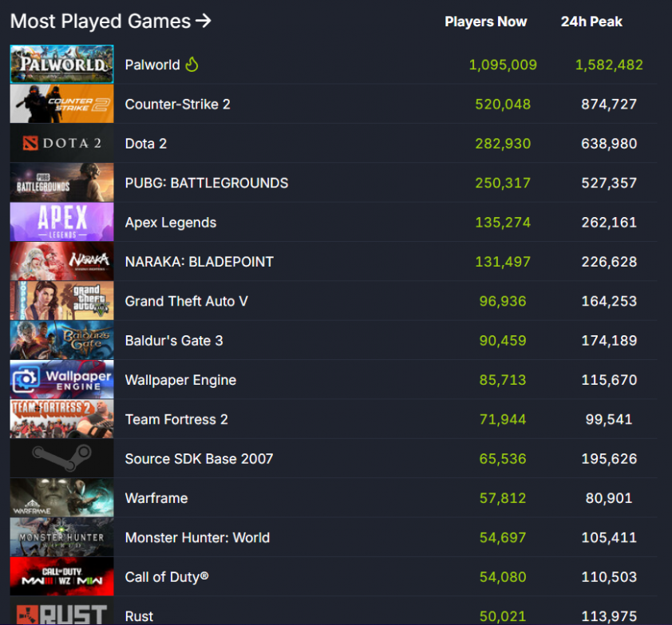Image resolution: width=672 pixels, height=625 pixels.
Task: Click the Apex Legends purple thumbnail
Action: (x=61, y=222)
